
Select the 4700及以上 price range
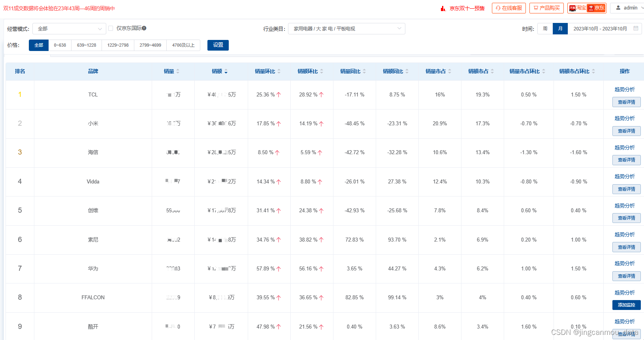pos(183,45)
